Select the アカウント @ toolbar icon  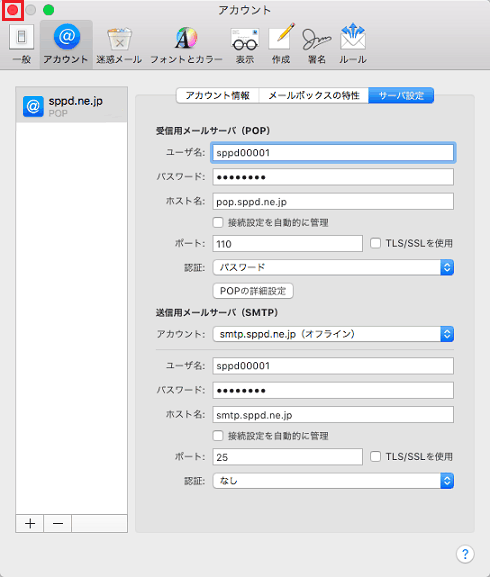(66, 44)
